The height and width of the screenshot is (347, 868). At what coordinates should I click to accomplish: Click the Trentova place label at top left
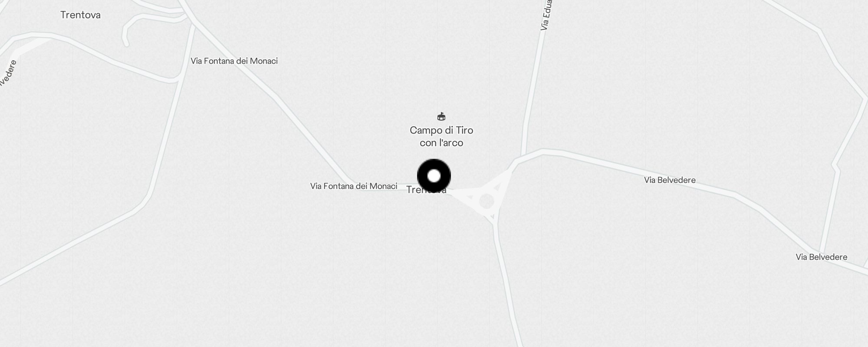[x=80, y=15]
